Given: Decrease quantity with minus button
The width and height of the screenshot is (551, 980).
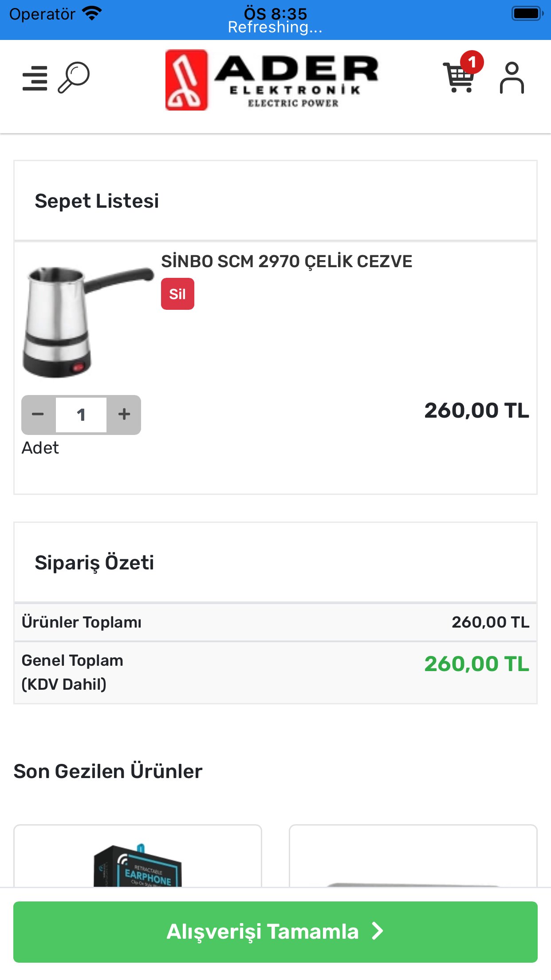Looking at the screenshot, I should coord(38,415).
